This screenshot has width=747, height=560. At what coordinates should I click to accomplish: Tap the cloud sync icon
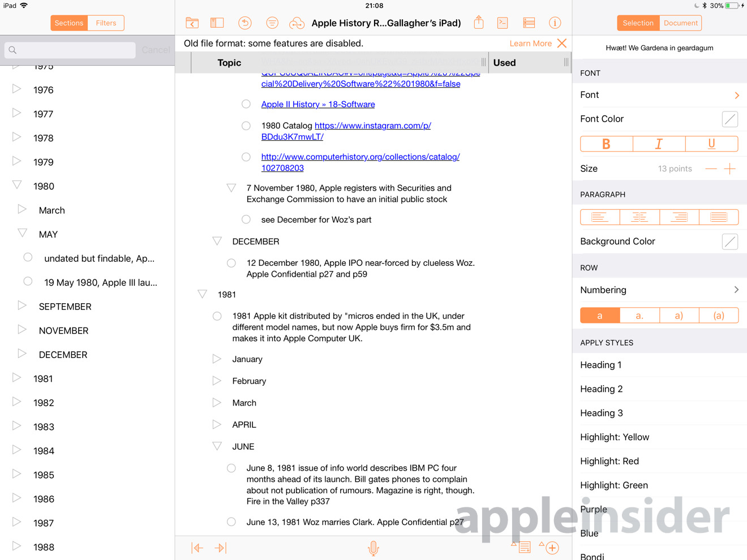coord(297,23)
